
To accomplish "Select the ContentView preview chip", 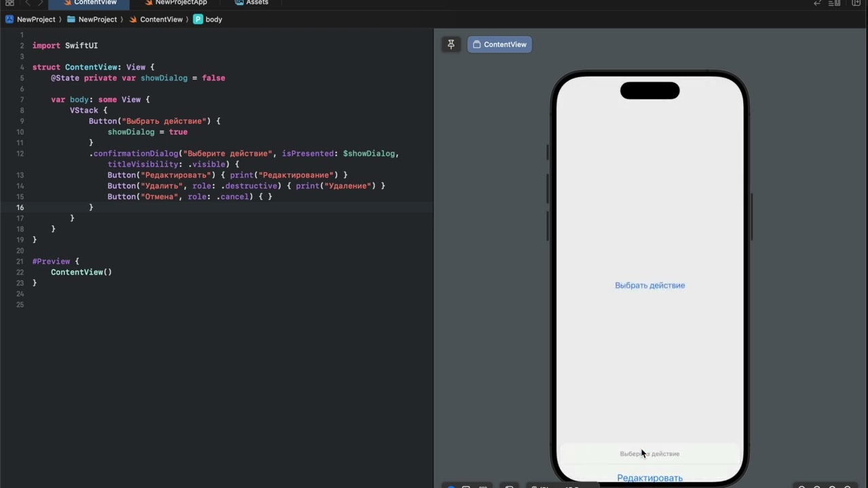I will pos(500,45).
